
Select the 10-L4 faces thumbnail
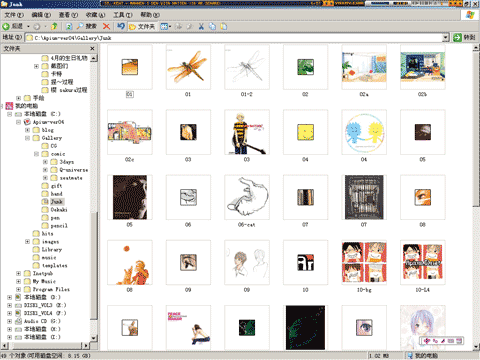click(x=423, y=263)
